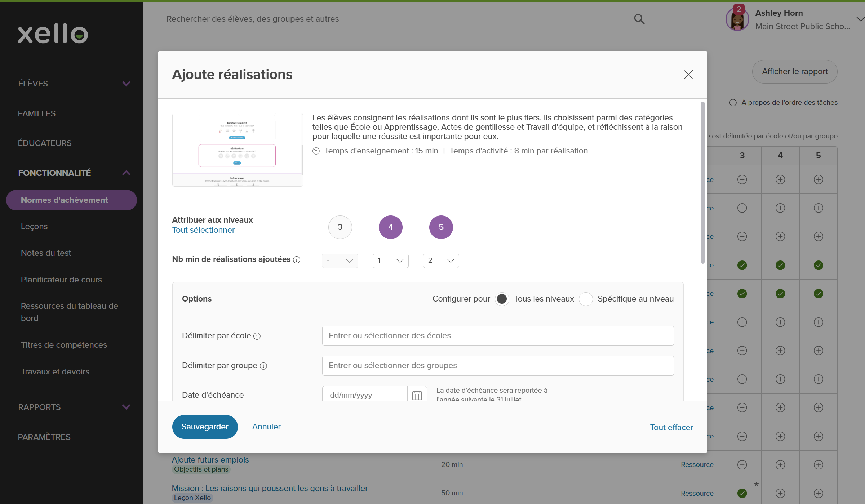This screenshot has height=504, width=865.
Task: Click the Tout effacer link
Action: click(x=671, y=427)
